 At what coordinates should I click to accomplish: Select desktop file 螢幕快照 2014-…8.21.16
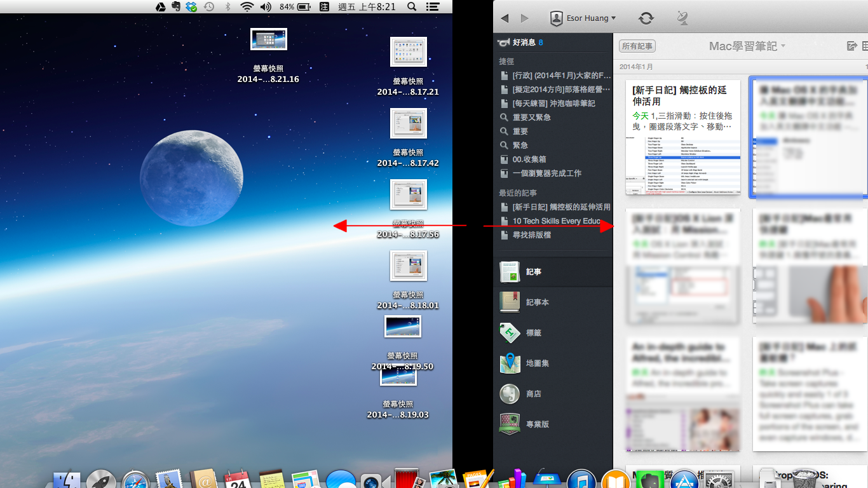click(x=268, y=56)
